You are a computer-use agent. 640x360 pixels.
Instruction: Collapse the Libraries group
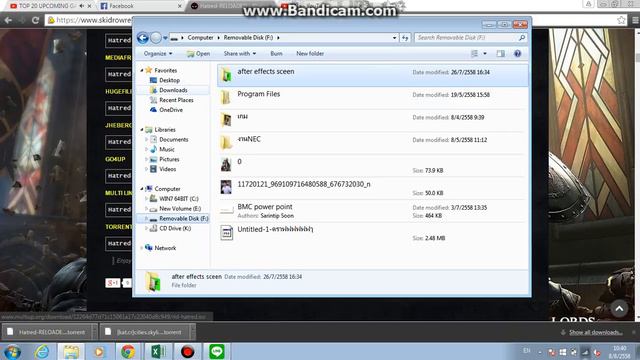[x=142, y=130]
